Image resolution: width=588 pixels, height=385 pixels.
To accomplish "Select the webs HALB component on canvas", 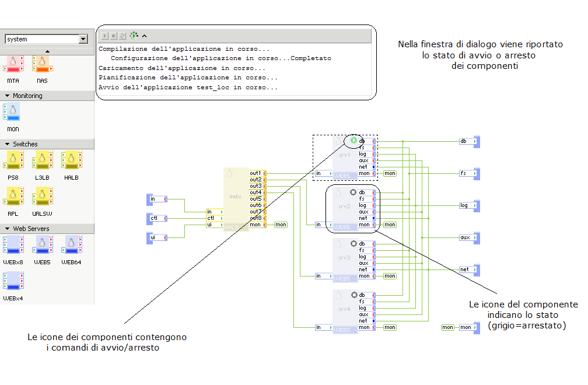I will point(236,199).
